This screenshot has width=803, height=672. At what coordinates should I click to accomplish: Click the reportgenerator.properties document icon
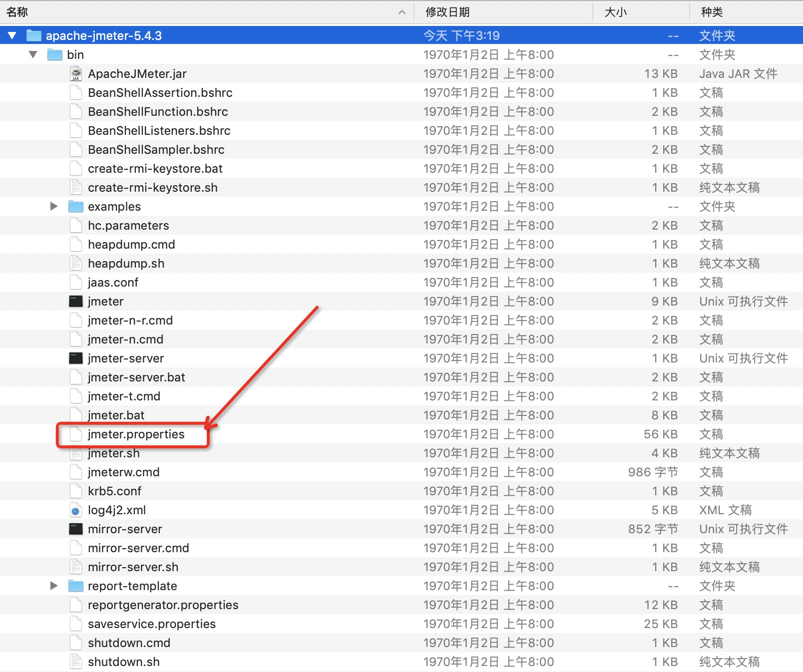[x=76, y=605]
